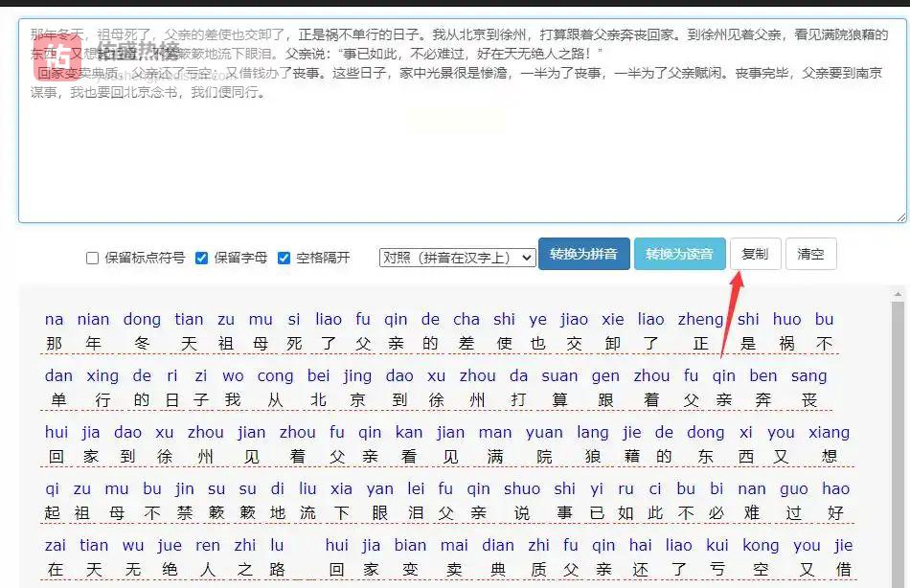Open the 对照（拼音在汉字上）dropdown

coord(457,258)
